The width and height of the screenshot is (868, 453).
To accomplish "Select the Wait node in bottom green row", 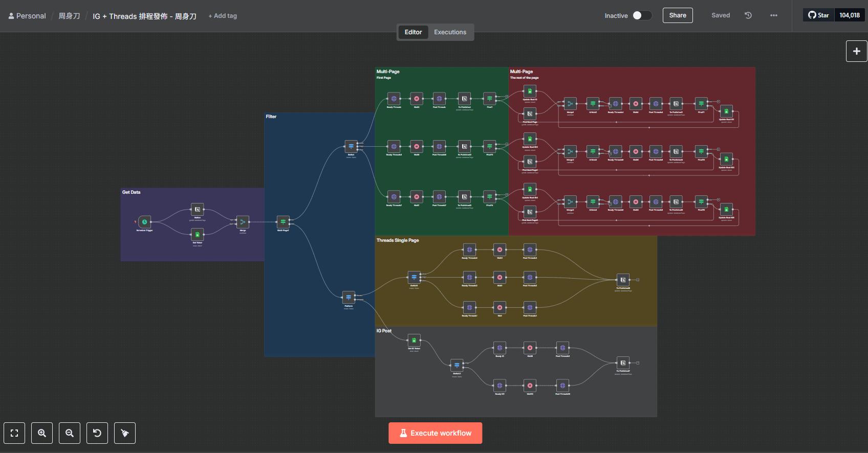I will pos(417,197).
